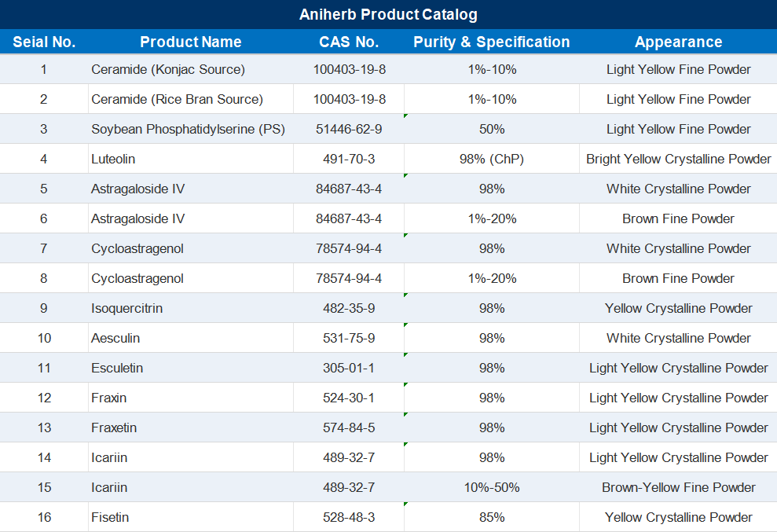Click the CAS No. column header
Image resolution: width=777 pixels, height=532 pixels.
click(349, 42)
